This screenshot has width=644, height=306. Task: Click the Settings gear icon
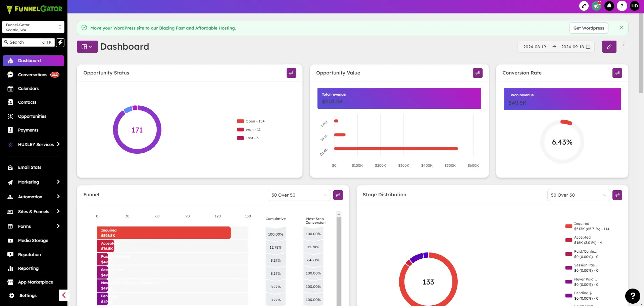[x=12, y=296]
